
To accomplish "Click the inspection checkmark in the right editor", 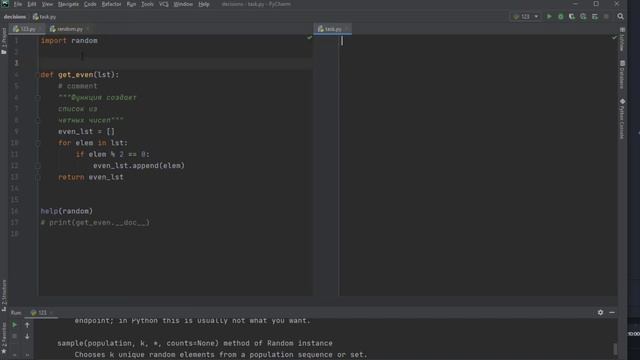I will tap(614, 38).
